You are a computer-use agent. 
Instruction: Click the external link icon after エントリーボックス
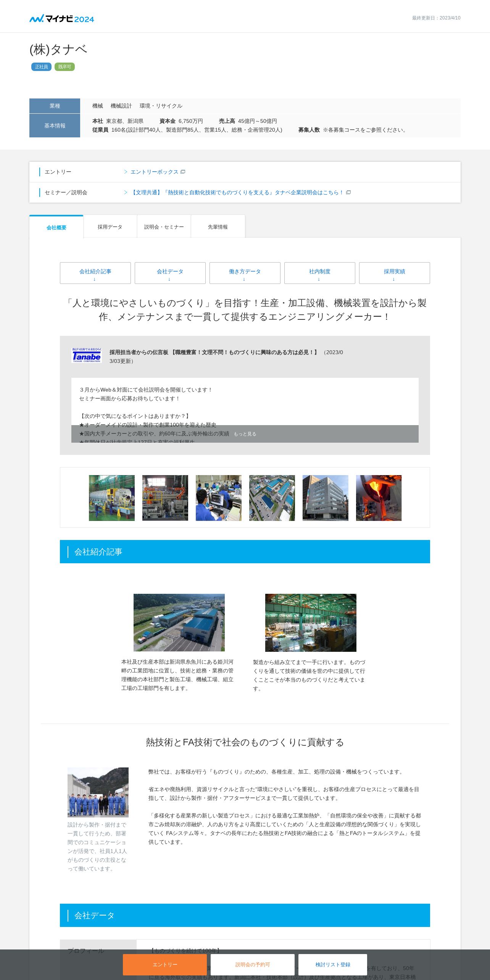pos(183,172)
